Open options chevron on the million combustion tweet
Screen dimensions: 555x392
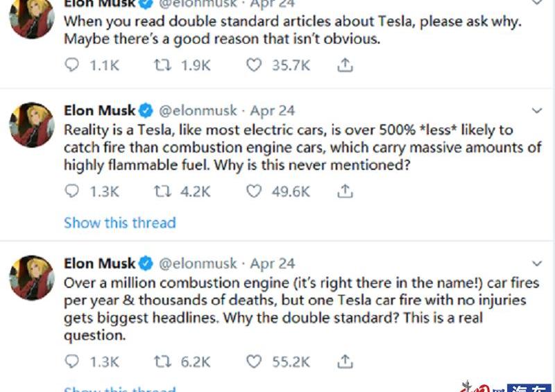537,264
